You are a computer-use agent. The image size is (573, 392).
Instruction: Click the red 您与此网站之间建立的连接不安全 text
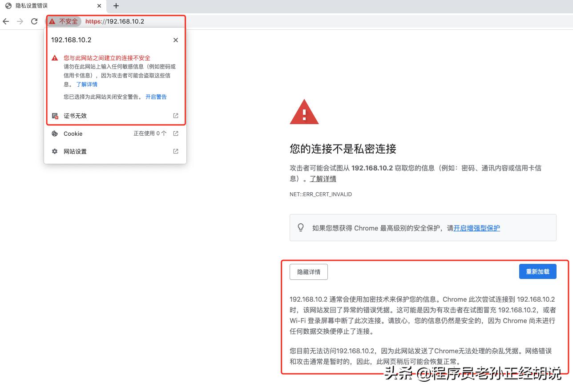click(107, 58)
